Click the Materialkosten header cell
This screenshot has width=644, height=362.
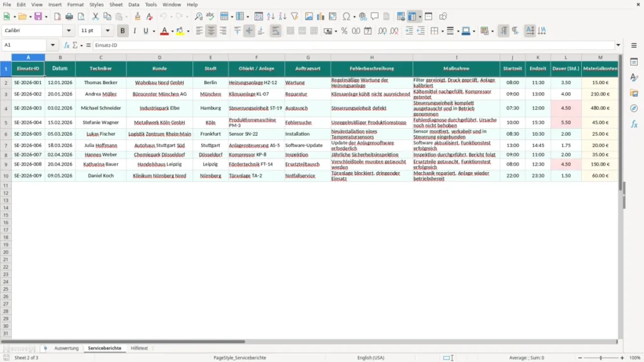point(600,69)
